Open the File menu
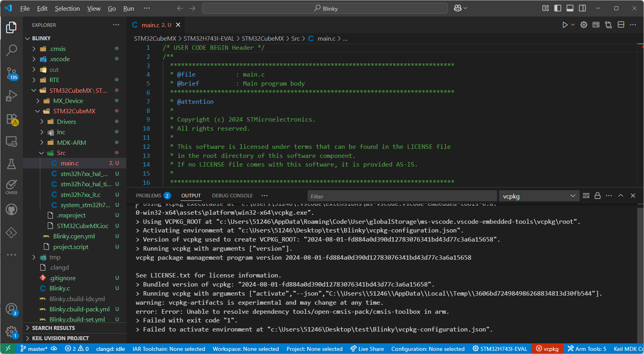This screenshot has height=354, width=644. 25,8
